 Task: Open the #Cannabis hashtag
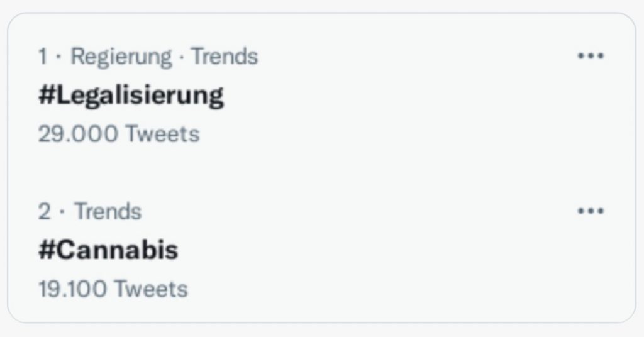(108, 250)
